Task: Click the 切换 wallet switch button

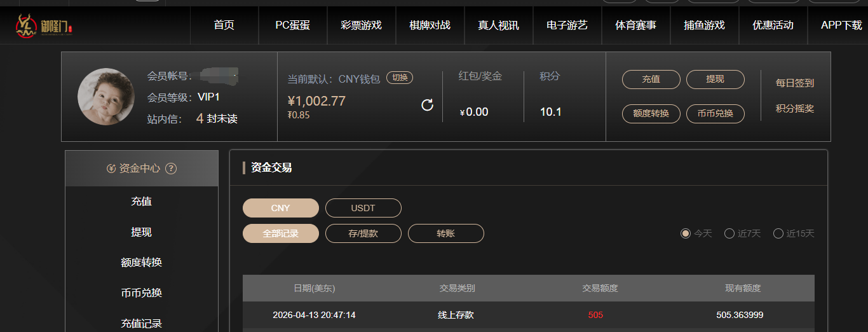Action: (400, 78)
